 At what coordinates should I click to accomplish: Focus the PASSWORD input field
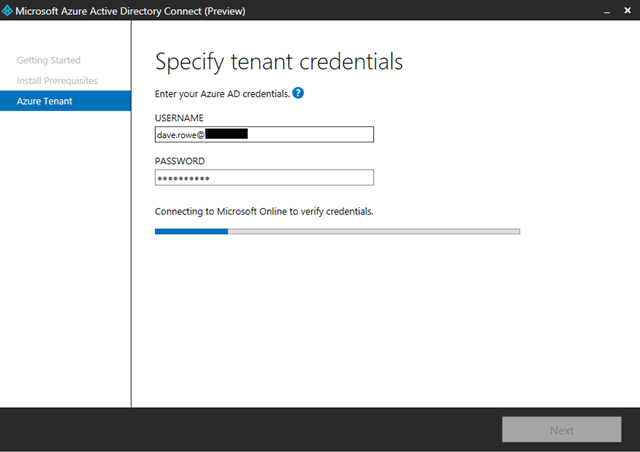click(x=264, y=178)
